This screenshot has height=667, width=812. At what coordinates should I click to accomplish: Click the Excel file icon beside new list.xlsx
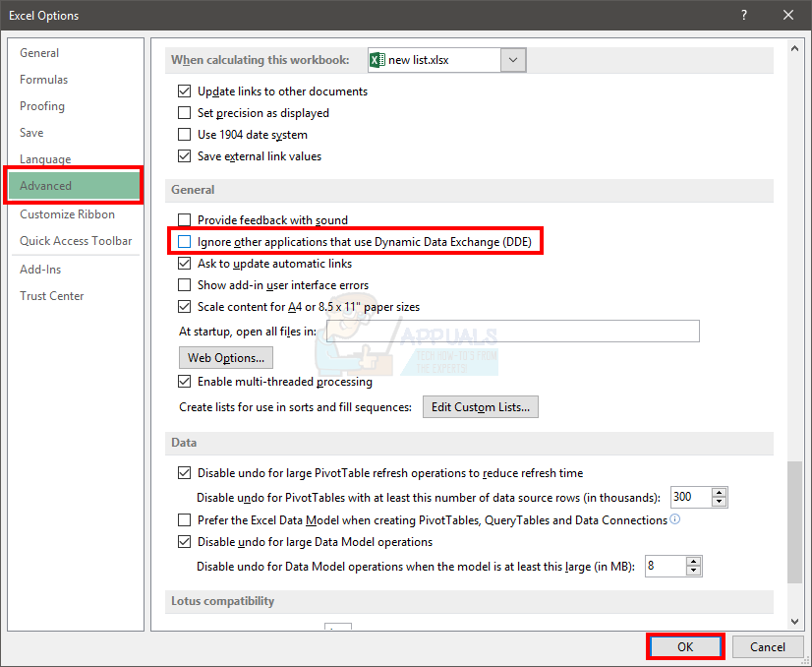coord(377,60)
